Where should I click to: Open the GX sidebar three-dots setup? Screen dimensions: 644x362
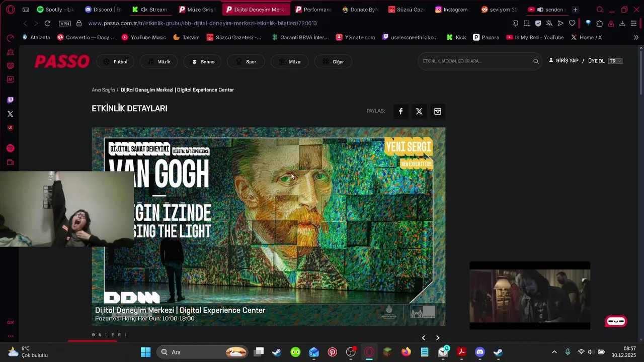10,336
